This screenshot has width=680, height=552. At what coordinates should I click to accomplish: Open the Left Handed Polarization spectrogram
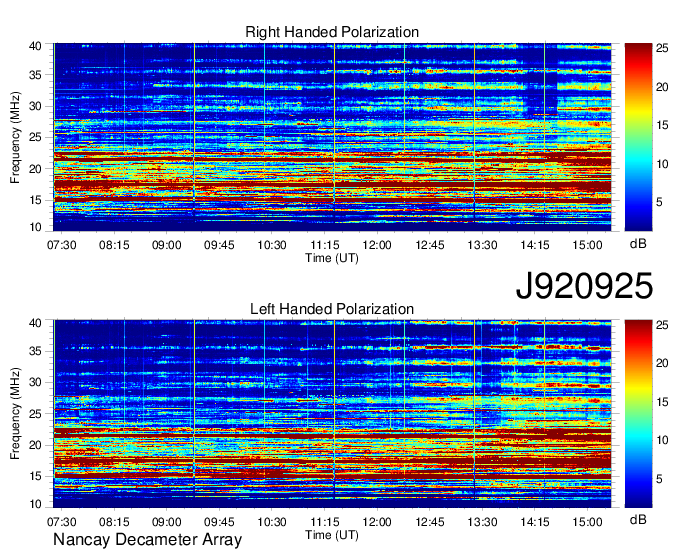point(332,414)
